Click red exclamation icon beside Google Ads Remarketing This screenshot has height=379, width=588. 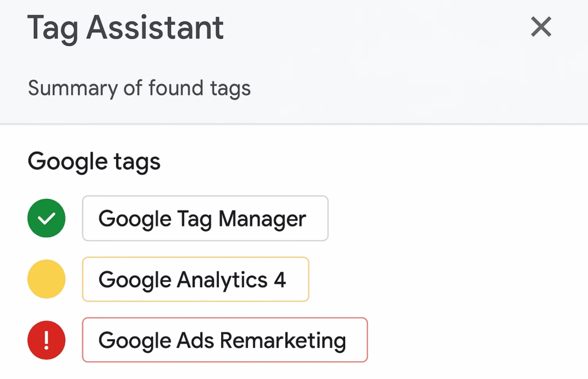point(47,340)
